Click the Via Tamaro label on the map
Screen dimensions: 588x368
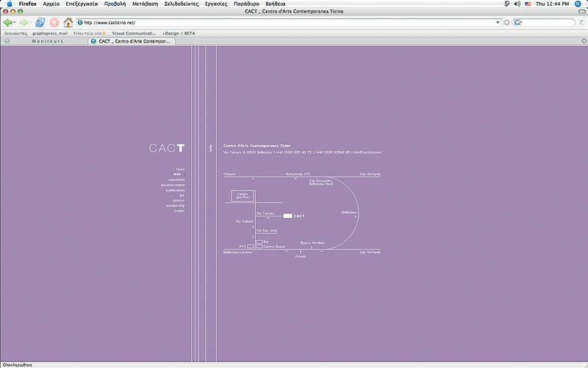[265, 213]
